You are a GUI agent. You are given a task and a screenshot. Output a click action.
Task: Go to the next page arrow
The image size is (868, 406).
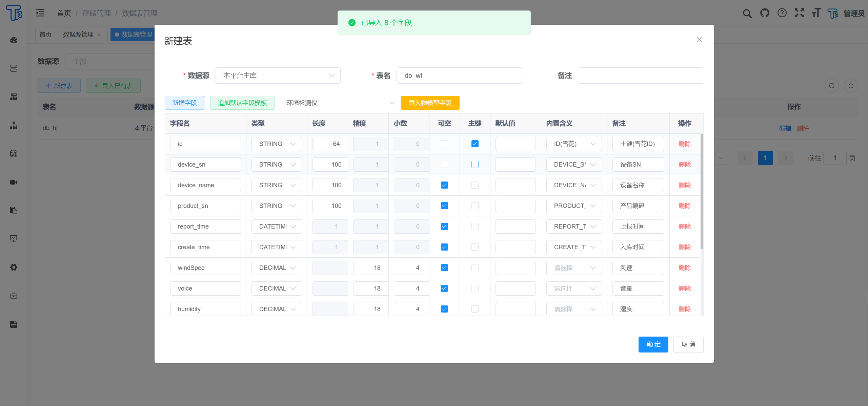point(786,158)
